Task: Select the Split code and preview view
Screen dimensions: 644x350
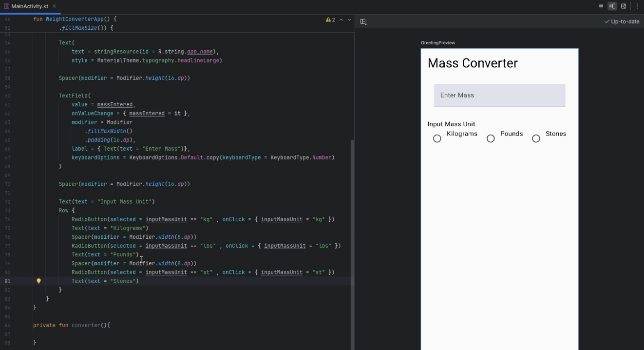Action: [612, 6]
